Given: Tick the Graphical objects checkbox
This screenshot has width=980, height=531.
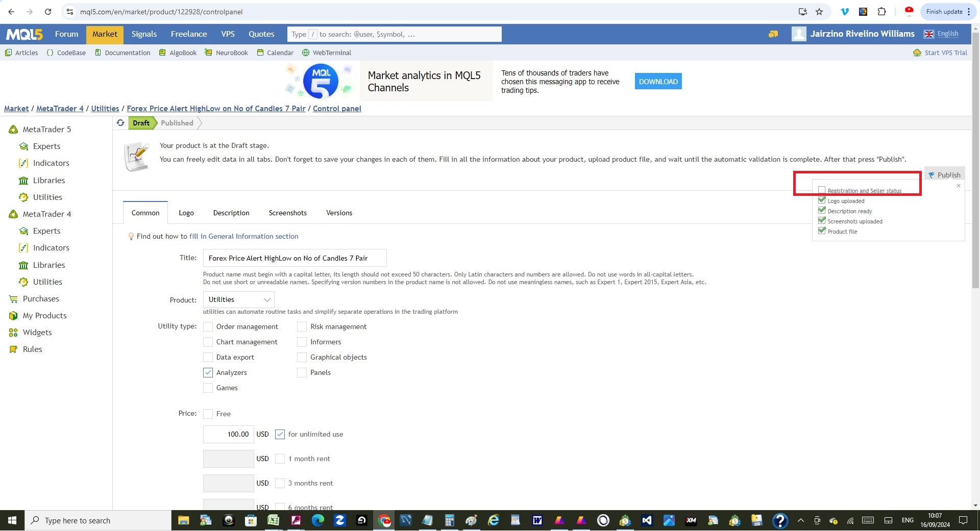Looking at the screenshot, I should (x=302, y=357).
